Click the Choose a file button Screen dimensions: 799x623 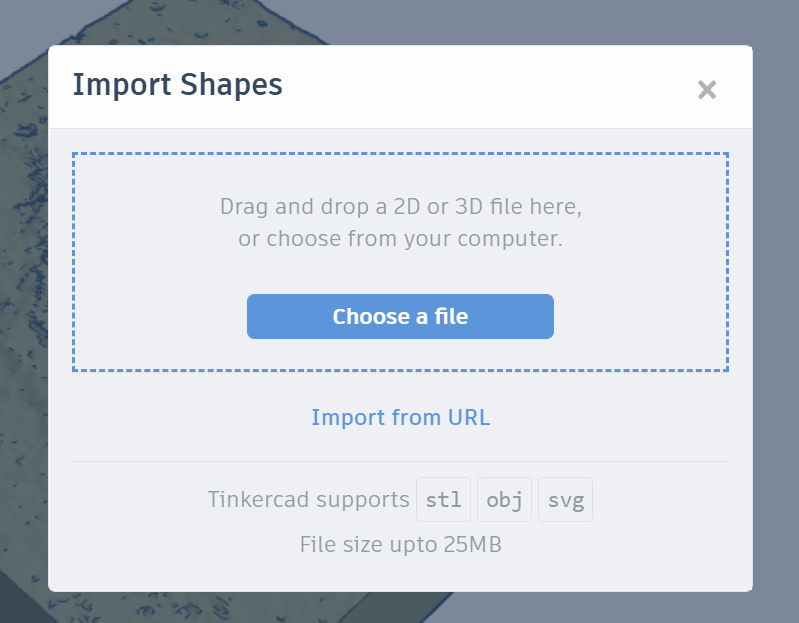pyautogui.click(x=400, y=316)
